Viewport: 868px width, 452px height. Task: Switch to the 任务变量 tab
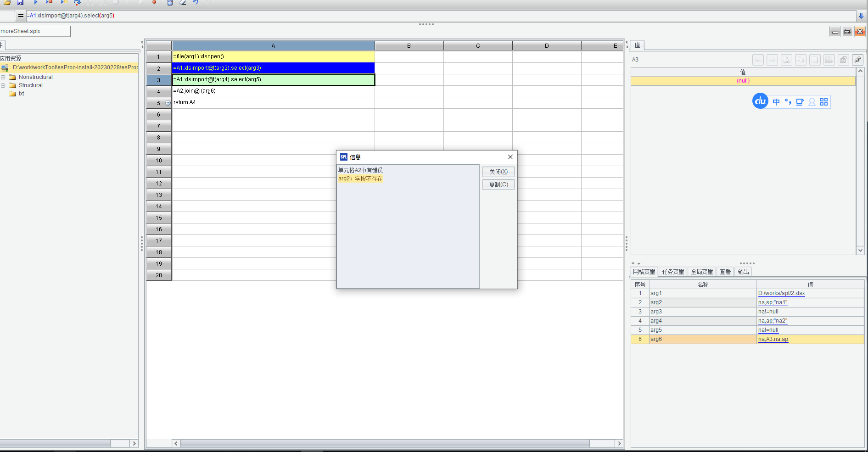pyautogui.click(x=673, y=272)
